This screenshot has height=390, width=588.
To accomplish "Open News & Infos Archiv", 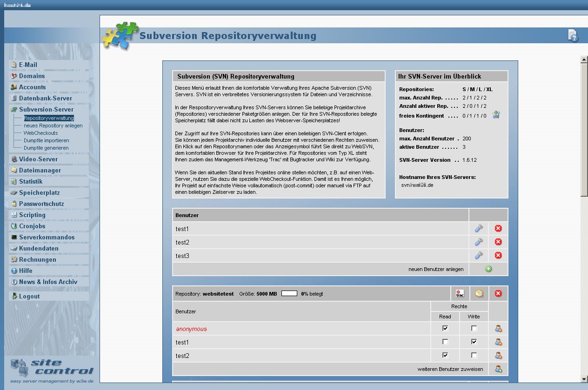I will [x=49, y=282].
